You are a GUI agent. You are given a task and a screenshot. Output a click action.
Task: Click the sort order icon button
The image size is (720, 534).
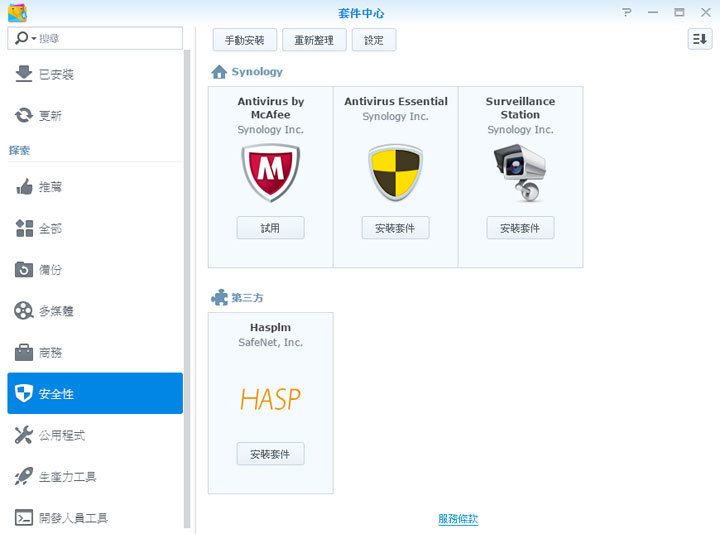700,39
